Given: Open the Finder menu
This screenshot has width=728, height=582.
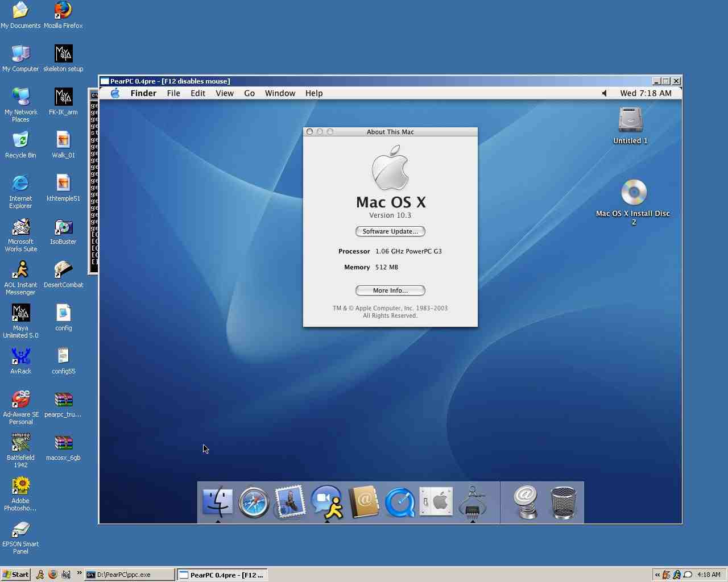Looking at the screenshot, I should [x=143, y=93].
